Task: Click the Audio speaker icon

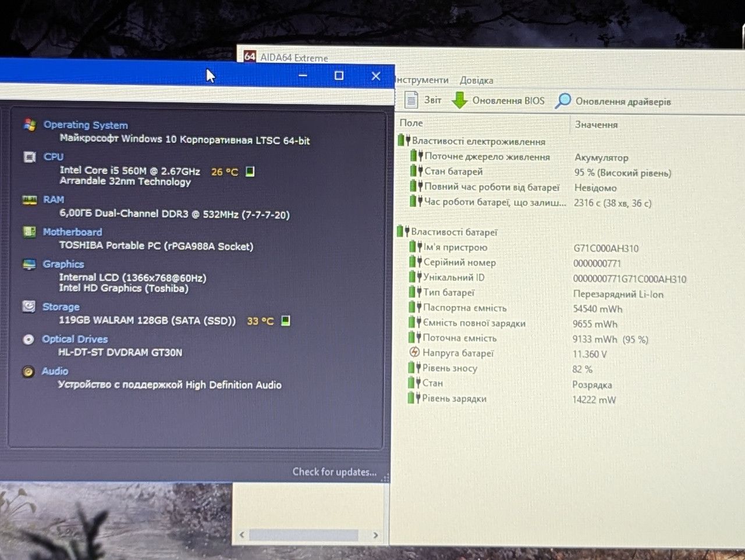Action: click(28, 371)
